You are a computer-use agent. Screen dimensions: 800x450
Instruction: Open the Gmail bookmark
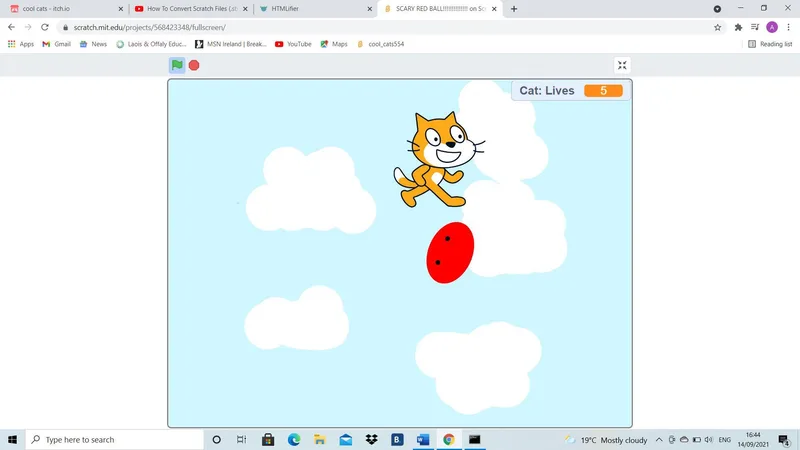[57, 44]
